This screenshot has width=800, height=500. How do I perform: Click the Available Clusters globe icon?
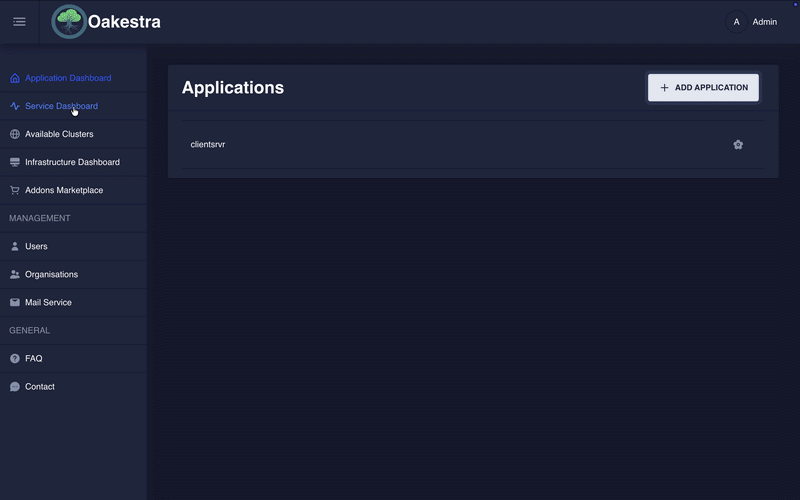click(15, 134)
